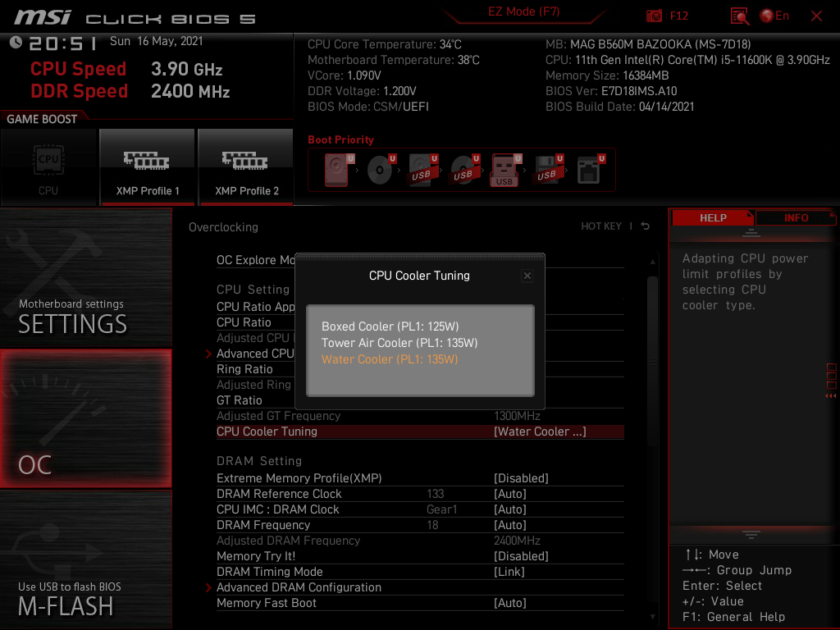Choose Tower Air Cooler (PL1: 135W)

click(399, 343)
